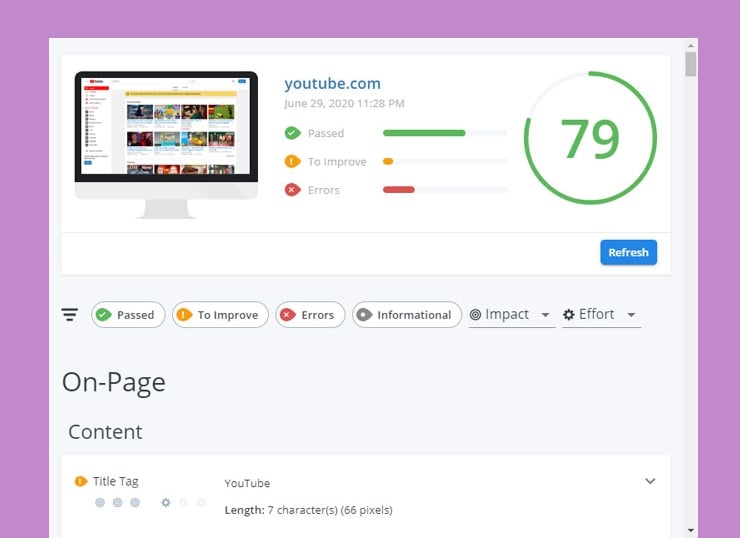Toggle the Informational filter chip
The image size is (740, 538).
coord(407,315)
